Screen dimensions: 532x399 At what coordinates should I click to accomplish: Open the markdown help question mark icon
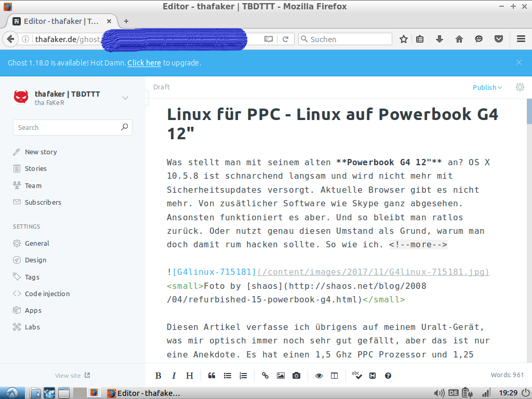point(388,376)
